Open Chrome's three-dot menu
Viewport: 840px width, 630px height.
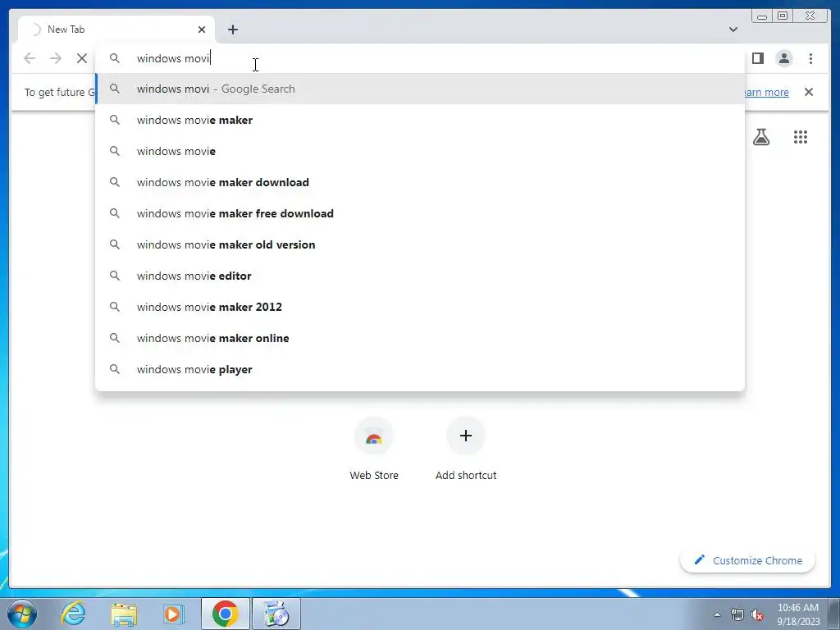[x=810, y=58]
